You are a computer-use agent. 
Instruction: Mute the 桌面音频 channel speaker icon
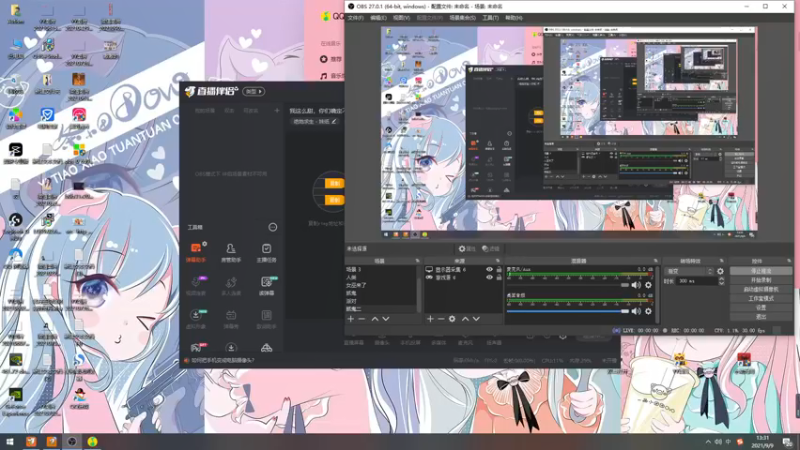636,311
